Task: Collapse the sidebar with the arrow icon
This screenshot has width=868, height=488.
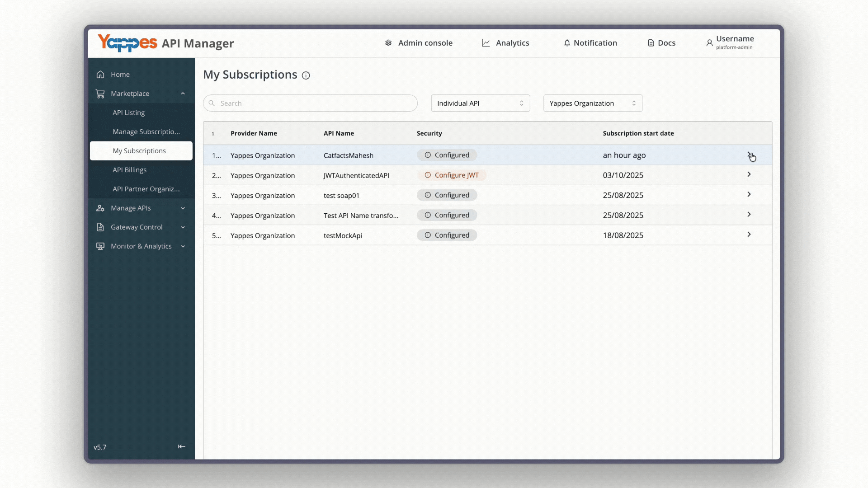Action: tap(182, 446)
